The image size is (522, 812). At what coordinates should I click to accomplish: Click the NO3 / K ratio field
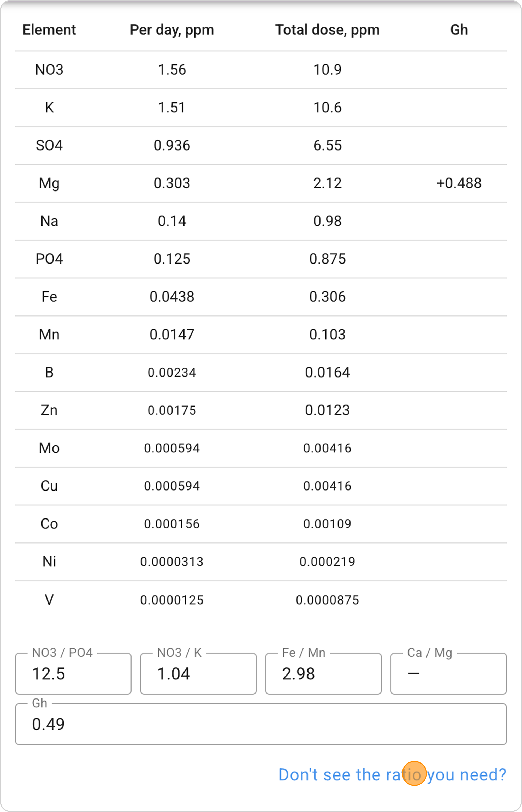[x=198, y=674]
